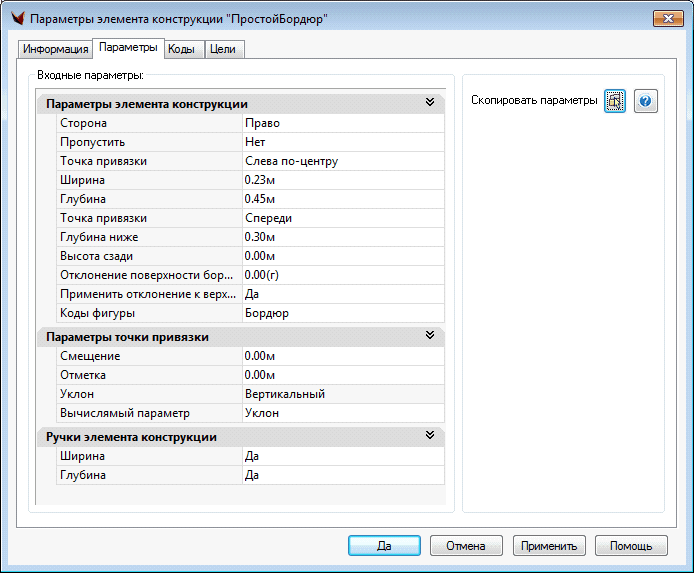Collapse the Ручки элемента конструкции section
This screenshot has width=694, height=573.
click(x=429, y=436)
